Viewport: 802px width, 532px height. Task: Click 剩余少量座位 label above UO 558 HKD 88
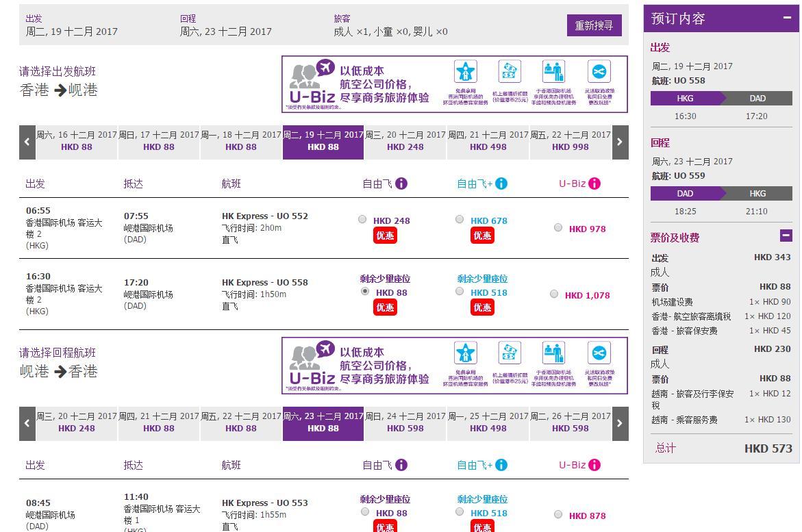(x=385, y=279)
